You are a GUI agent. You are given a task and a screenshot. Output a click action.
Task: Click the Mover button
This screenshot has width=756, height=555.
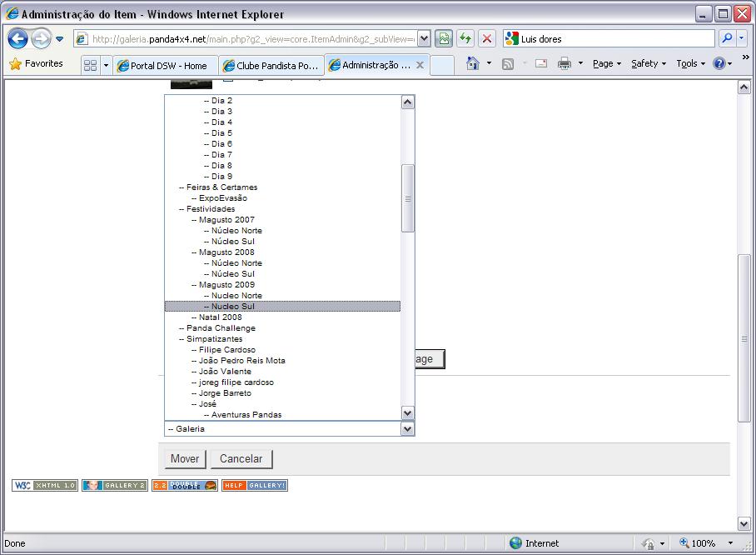pos(185,458)
